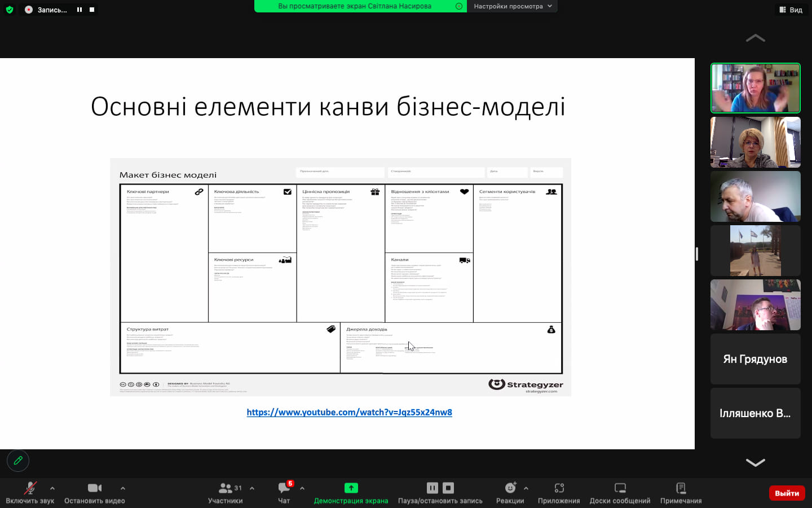Viewport: 812px width, 508px height.
Task: Expand video options arrow next to camera
Action: [123, 488]
